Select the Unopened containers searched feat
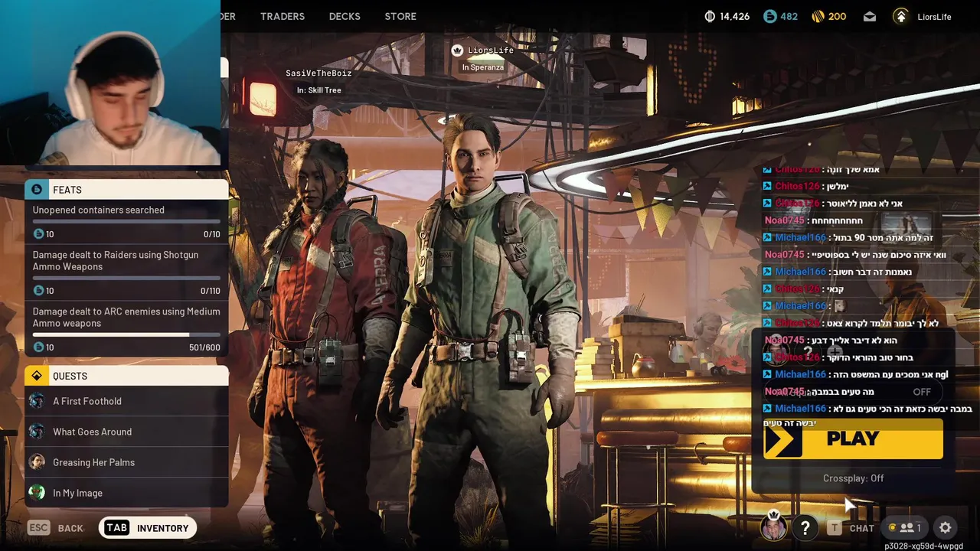 [126, 221]
